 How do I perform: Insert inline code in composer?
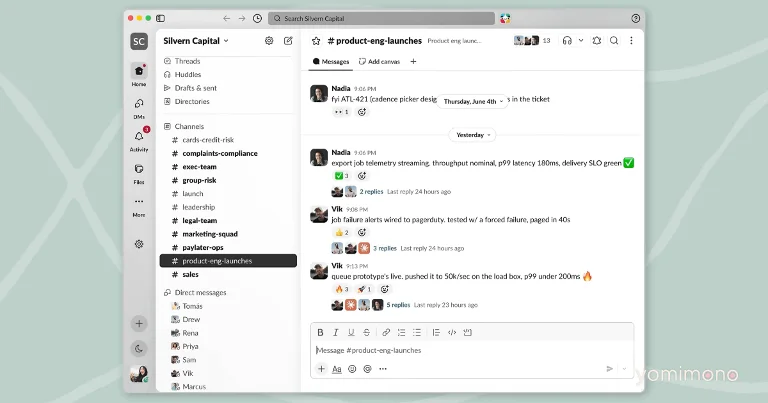pos(452,332)
